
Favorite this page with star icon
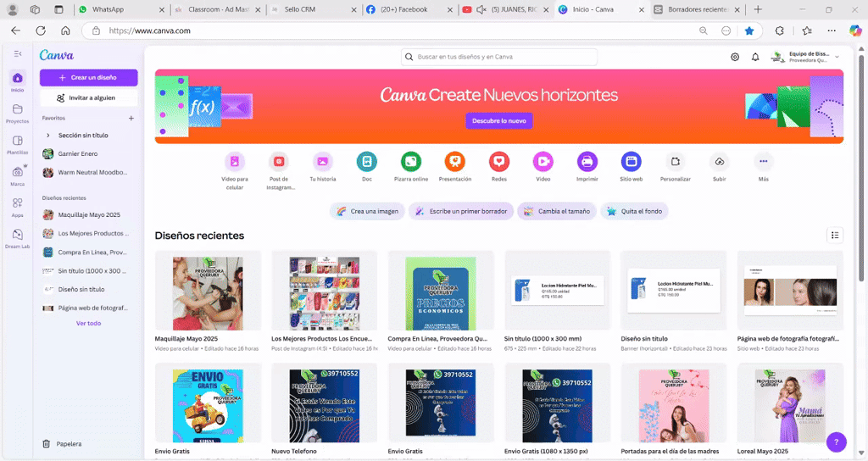[x=749, y=31]
